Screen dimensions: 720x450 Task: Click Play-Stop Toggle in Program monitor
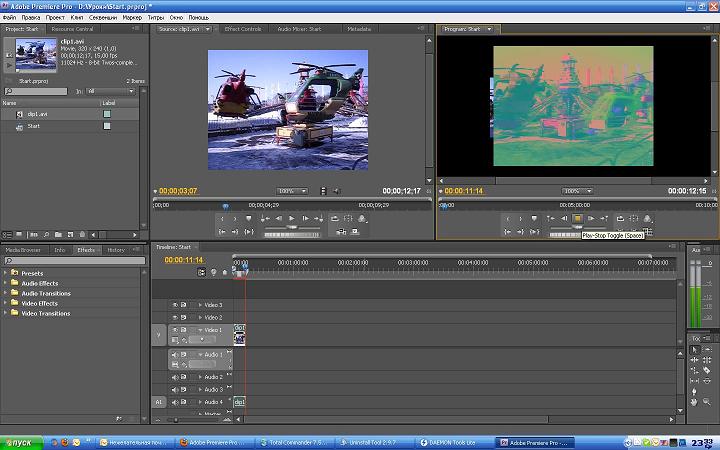[577, 218]
